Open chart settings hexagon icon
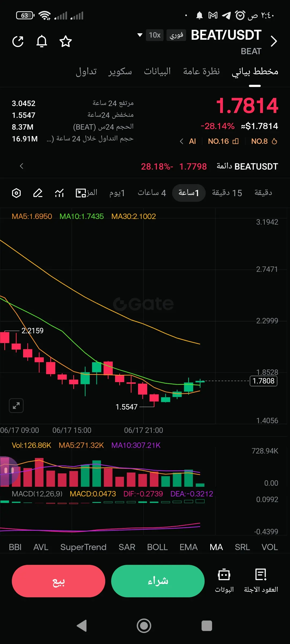 pos(16,193)
